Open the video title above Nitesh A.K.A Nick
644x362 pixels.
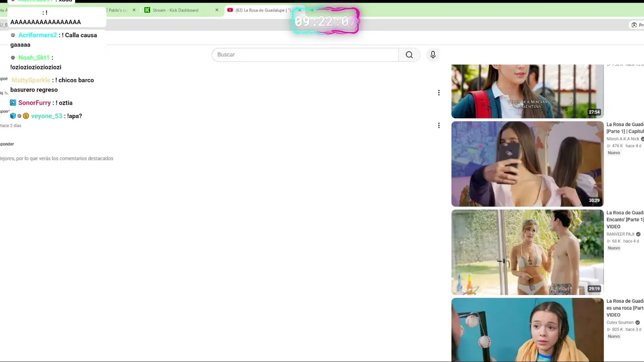coord(625,128)
